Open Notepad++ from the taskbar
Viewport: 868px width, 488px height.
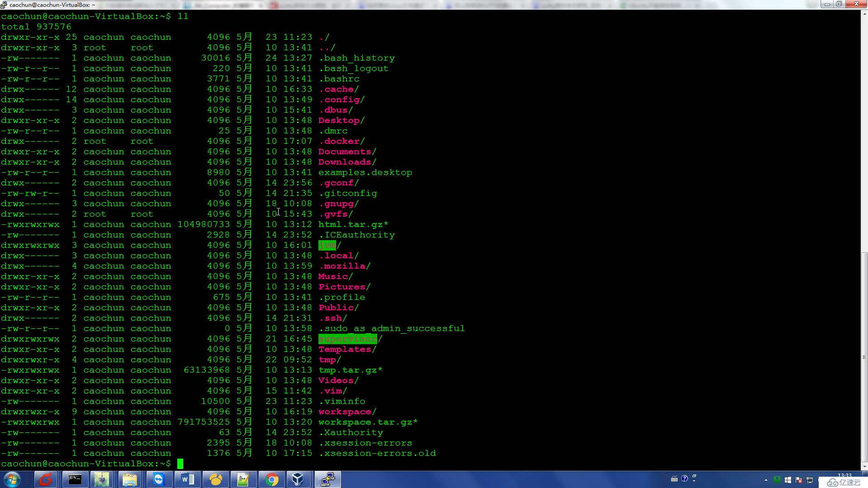click(243, 479)
